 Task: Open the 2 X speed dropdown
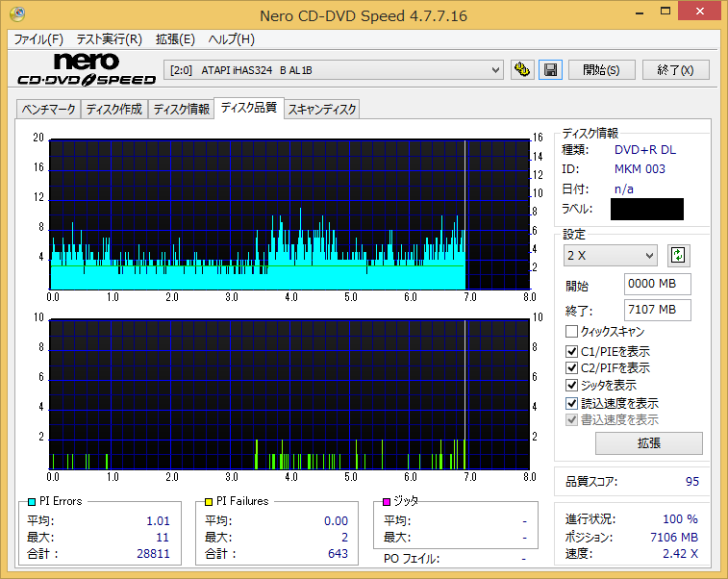click(x=611, y=256)
